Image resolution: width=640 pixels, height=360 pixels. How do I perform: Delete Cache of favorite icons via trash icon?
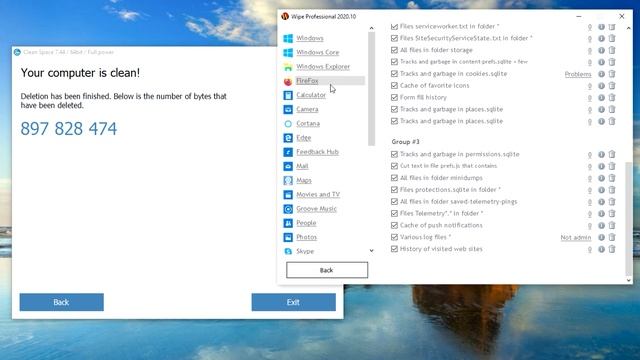[612, 86]
